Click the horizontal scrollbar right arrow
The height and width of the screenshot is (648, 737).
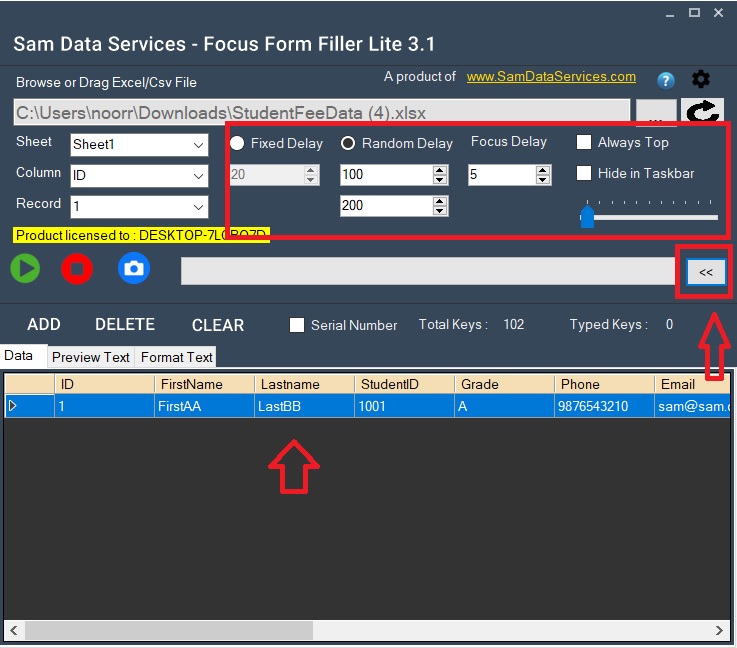pos(719,630)
